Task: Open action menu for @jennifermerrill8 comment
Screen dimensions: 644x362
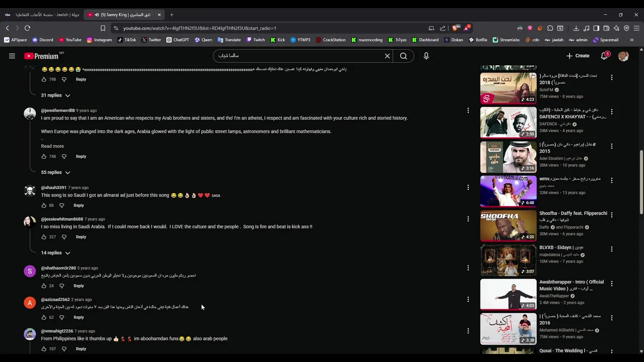Action: [468, 111]
